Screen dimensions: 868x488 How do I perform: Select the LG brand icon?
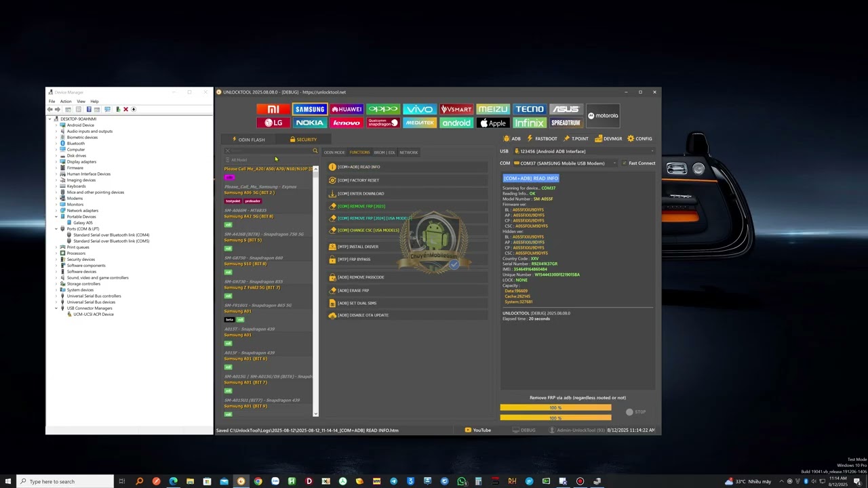pyautogui.click(x=273, y=123)
